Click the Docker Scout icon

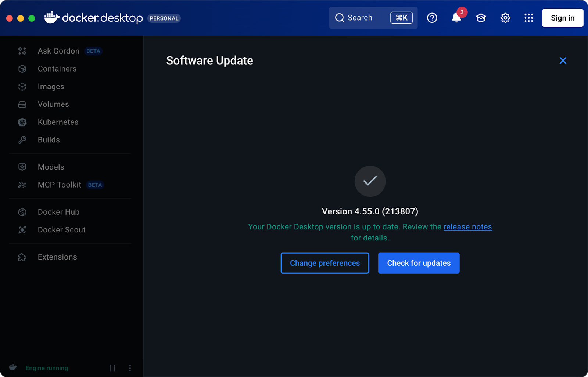pos(22,230)
